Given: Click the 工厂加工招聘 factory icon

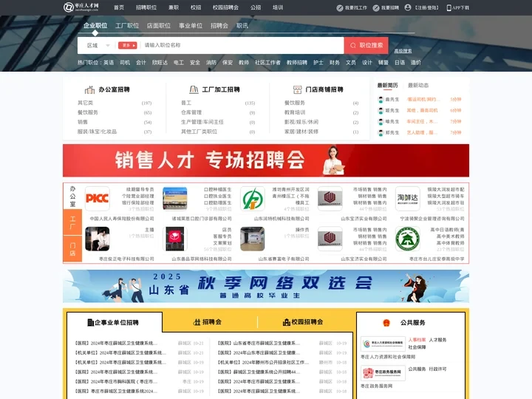Looking at the screenshot, I should coord(194,89).
